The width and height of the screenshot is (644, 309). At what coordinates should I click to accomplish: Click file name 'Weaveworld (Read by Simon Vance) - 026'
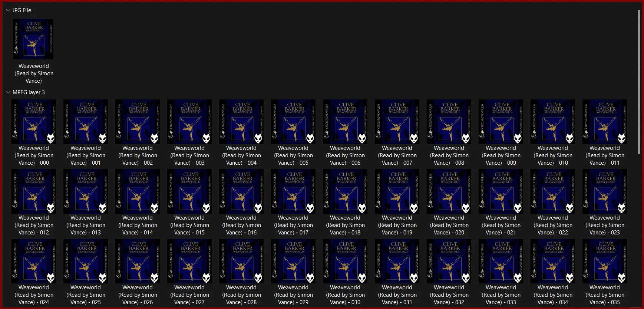[138, 295]
